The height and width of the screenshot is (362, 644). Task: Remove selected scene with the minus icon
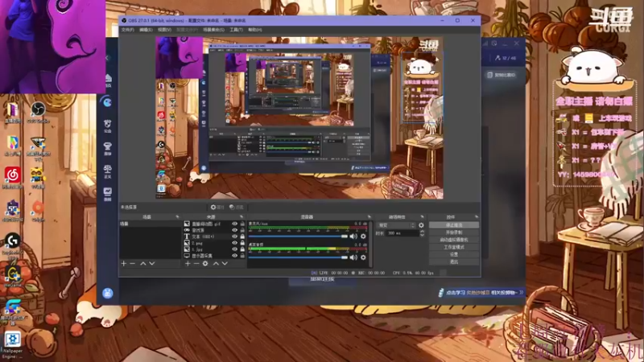(133, 264)
